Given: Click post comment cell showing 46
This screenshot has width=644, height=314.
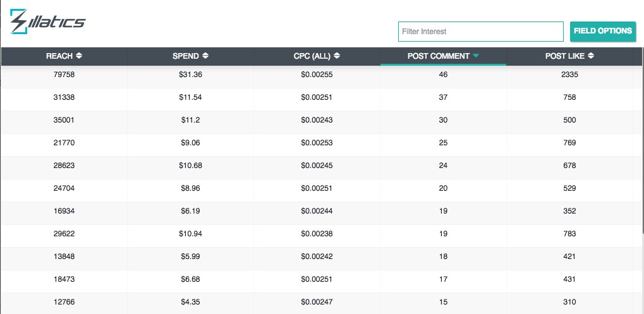Looking at the screenshot, I should pyautogui.click(x=443, y=75).
